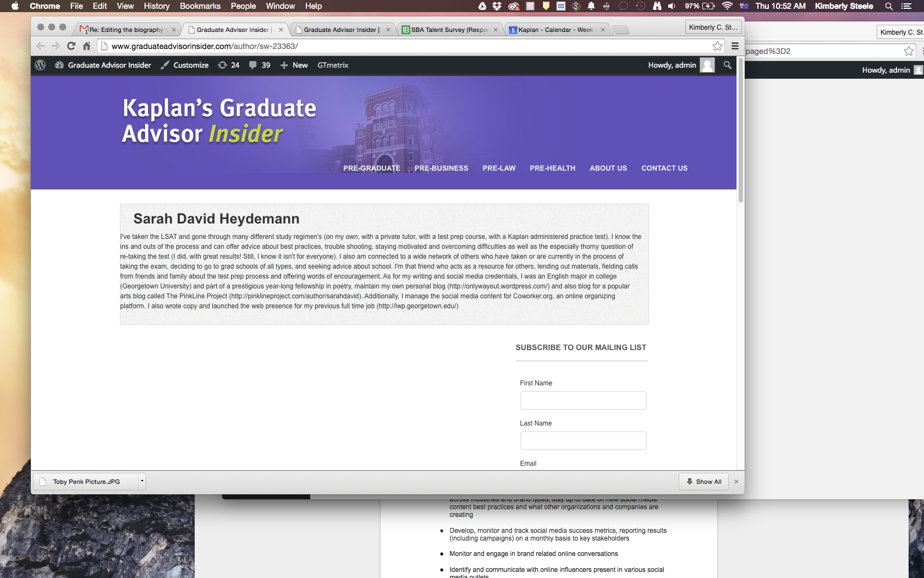The image size is (924, 578).
Task: Click the Customize paintbrush item
Action: coord(185,65)
